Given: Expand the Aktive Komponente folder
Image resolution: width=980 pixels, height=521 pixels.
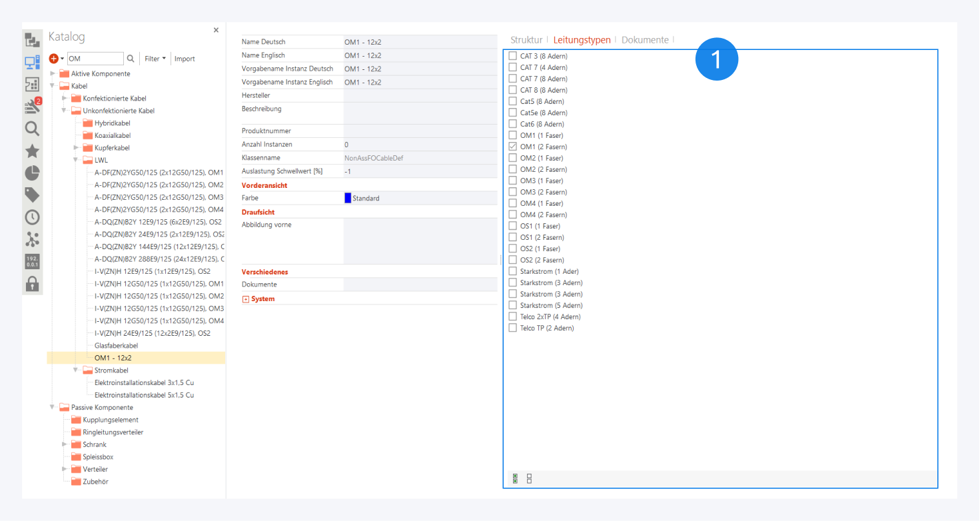Looking at the screenshot, I should coord(53,73).
